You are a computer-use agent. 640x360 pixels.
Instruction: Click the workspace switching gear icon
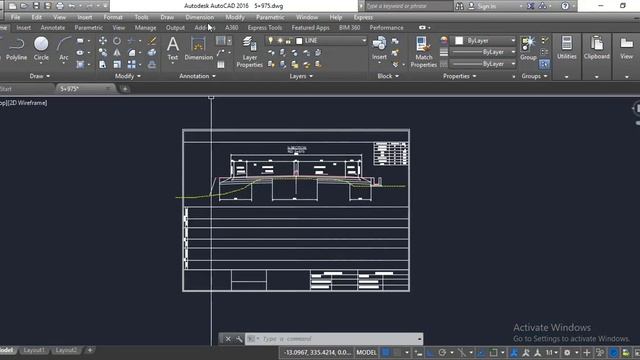[567, 352]
